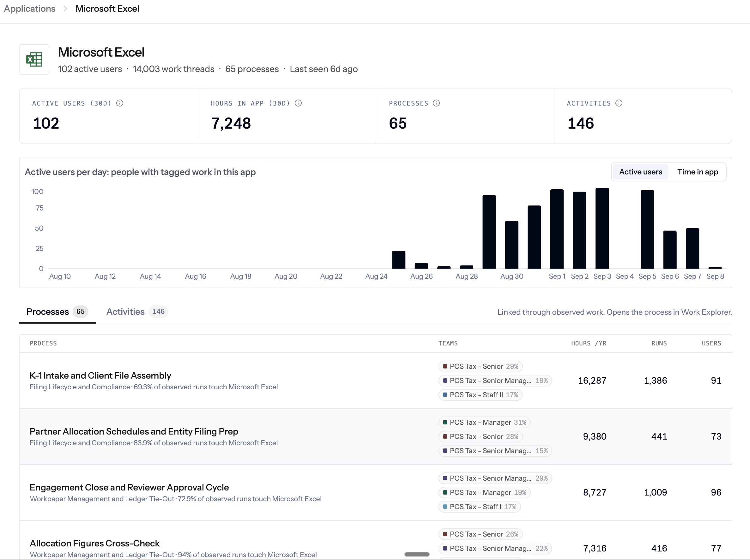Click the Sep 3 bar in chart
The width and height of the screenshot is (750, 560).
pos(602,228)
